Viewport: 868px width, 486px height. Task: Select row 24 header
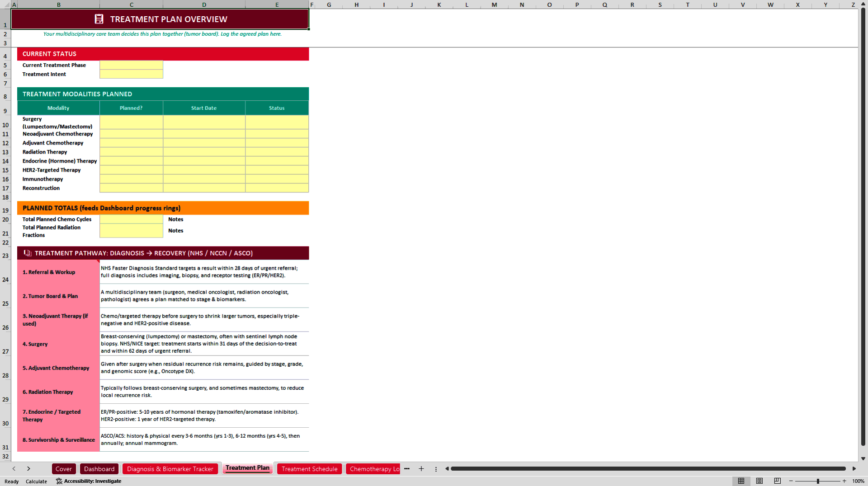point(5,272)
